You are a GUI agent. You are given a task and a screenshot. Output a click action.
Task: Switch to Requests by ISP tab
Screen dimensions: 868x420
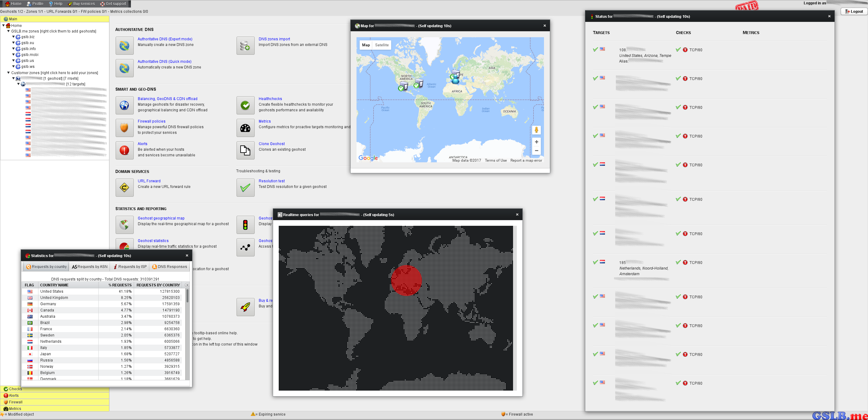130,266
